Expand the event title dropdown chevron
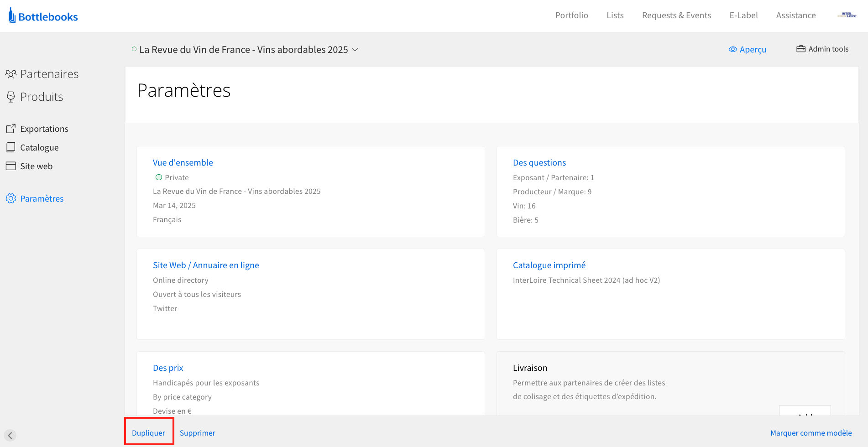 355,49
